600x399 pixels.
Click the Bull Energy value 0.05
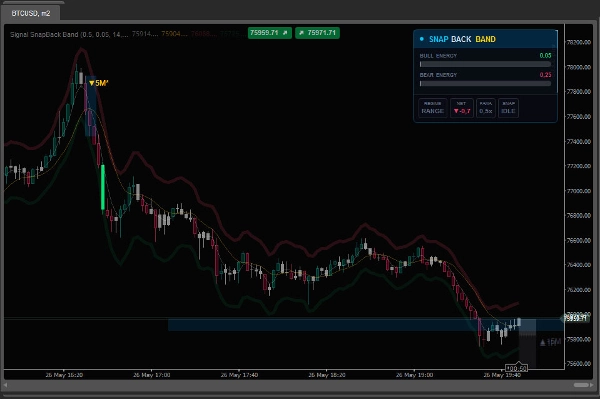pyautogui.click(x=545, y=55)
